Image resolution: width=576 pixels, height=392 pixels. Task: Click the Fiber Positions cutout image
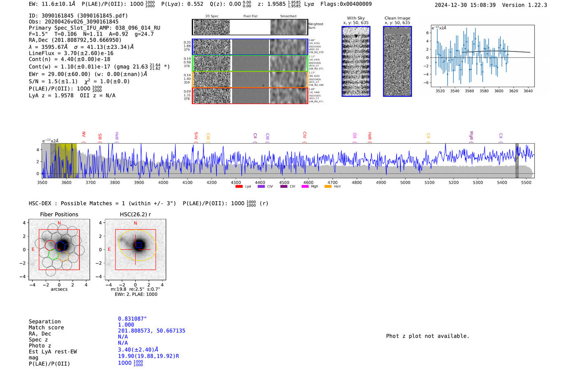59,250
